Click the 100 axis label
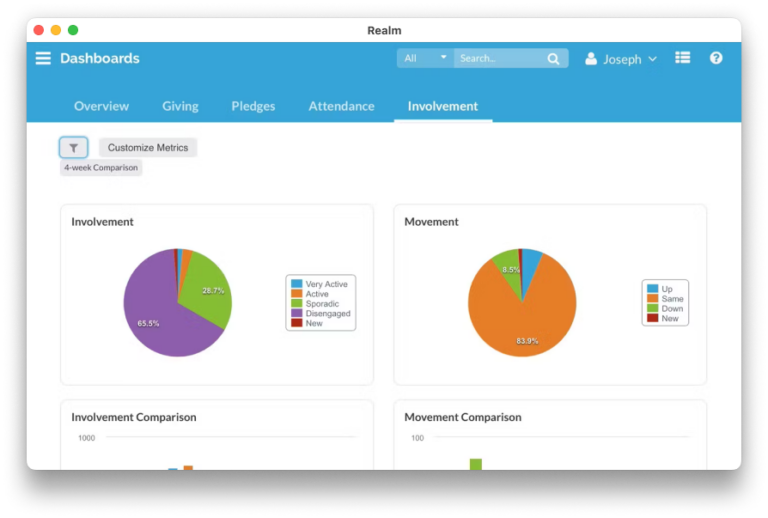Screen dimensions: 768x518 pos(417,438)
